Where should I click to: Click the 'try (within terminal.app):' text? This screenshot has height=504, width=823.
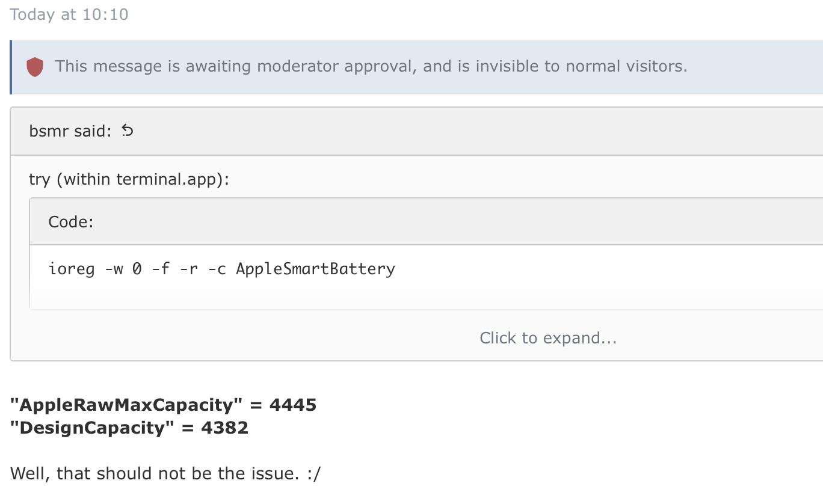pyautogui.click(x=129, y=179)
